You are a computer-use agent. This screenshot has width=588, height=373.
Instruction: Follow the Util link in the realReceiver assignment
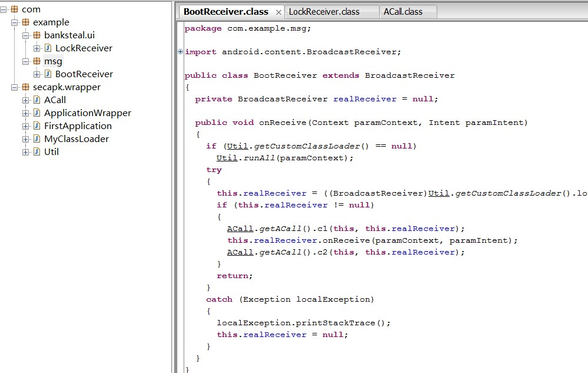tap(438, 194)
